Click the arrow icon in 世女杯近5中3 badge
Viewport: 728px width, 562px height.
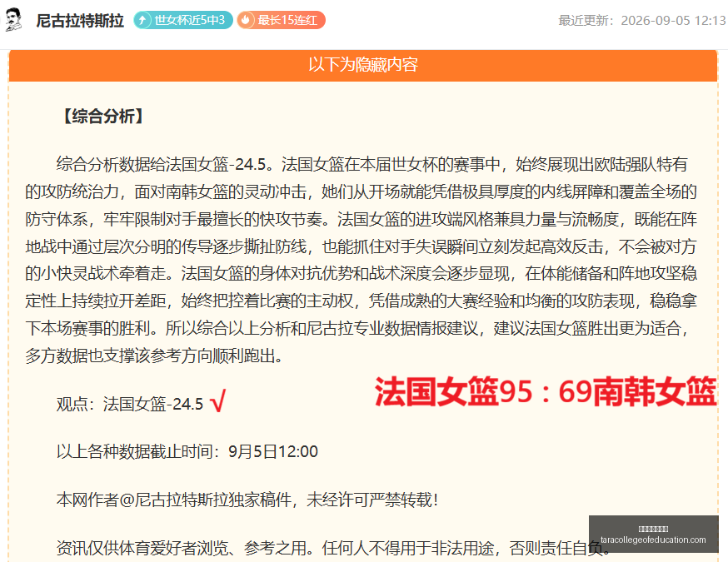(x=143, y=20)
